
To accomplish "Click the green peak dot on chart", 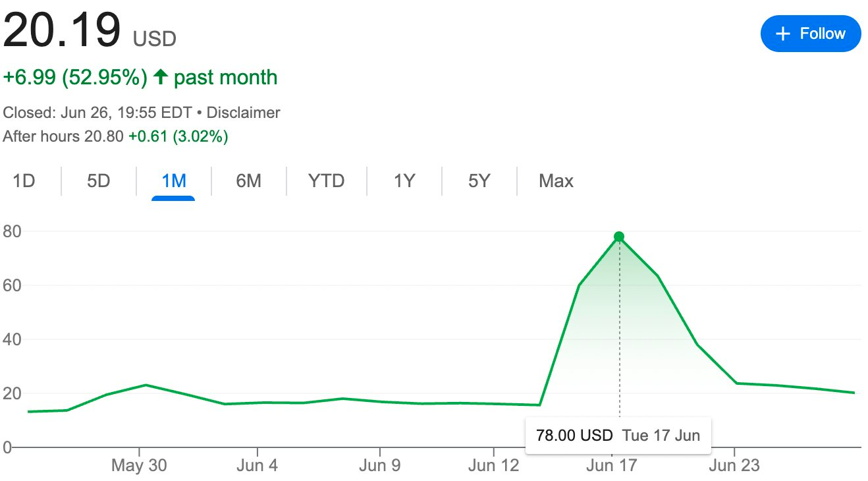I will click(x=619, y=237).
